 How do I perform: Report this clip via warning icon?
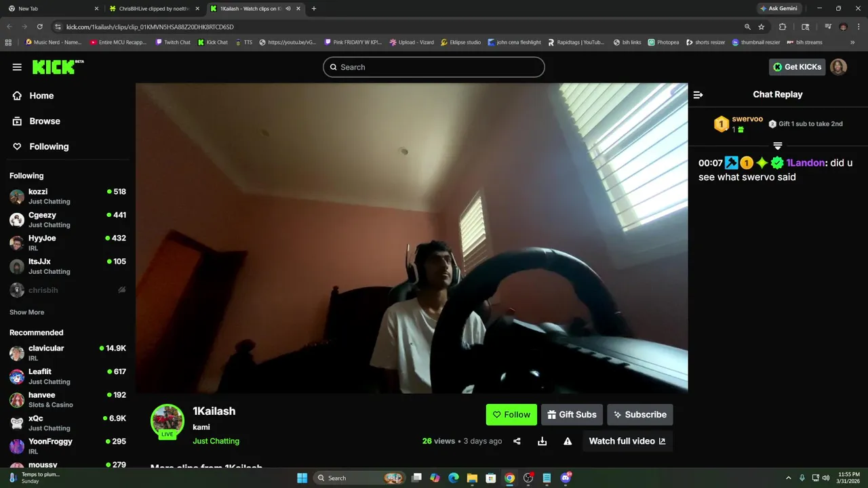568,441
